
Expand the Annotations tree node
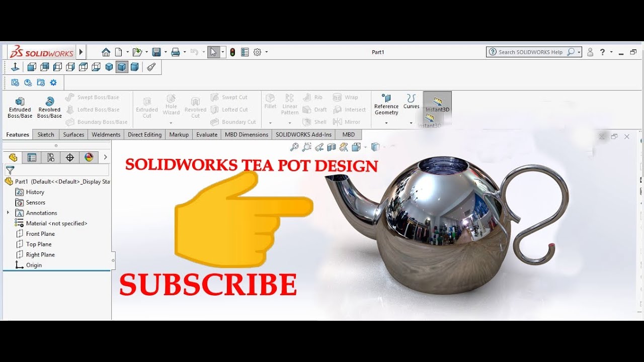[8, 213]
